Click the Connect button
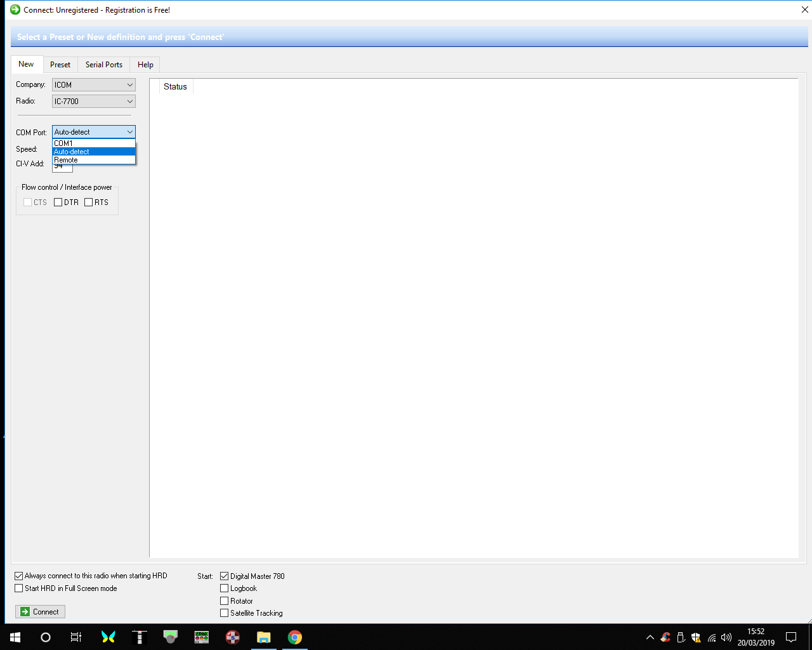812x650 pixels. 40,612
